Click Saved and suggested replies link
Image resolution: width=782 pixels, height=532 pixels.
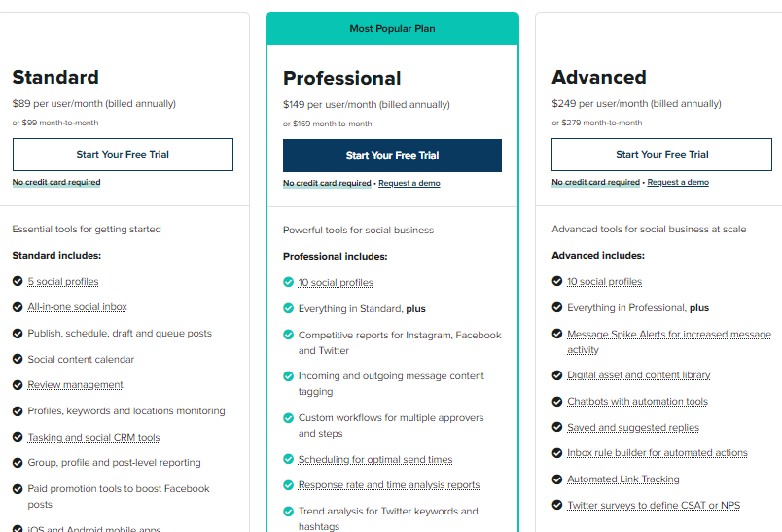[633, 427]
